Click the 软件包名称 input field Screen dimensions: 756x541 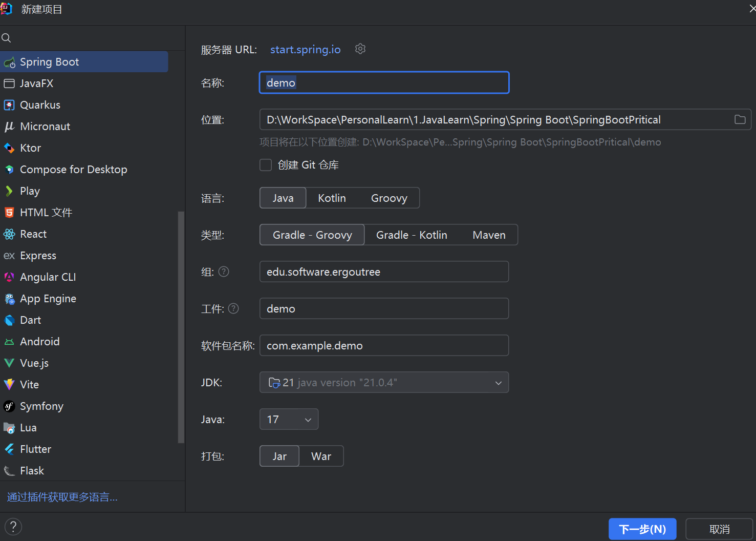(x=384, y=345)
